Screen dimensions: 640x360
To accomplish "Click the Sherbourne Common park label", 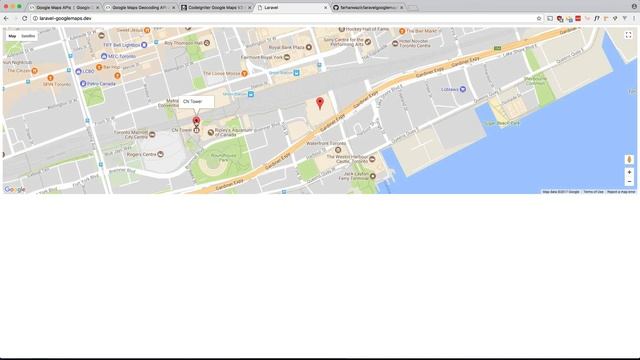I will point(536,80).
